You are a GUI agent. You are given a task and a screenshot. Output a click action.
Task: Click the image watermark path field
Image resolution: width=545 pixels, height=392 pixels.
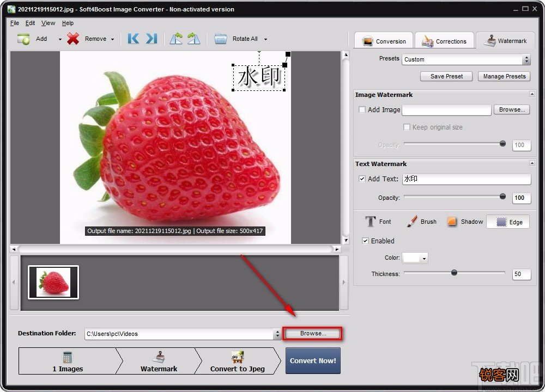(446, 110)
